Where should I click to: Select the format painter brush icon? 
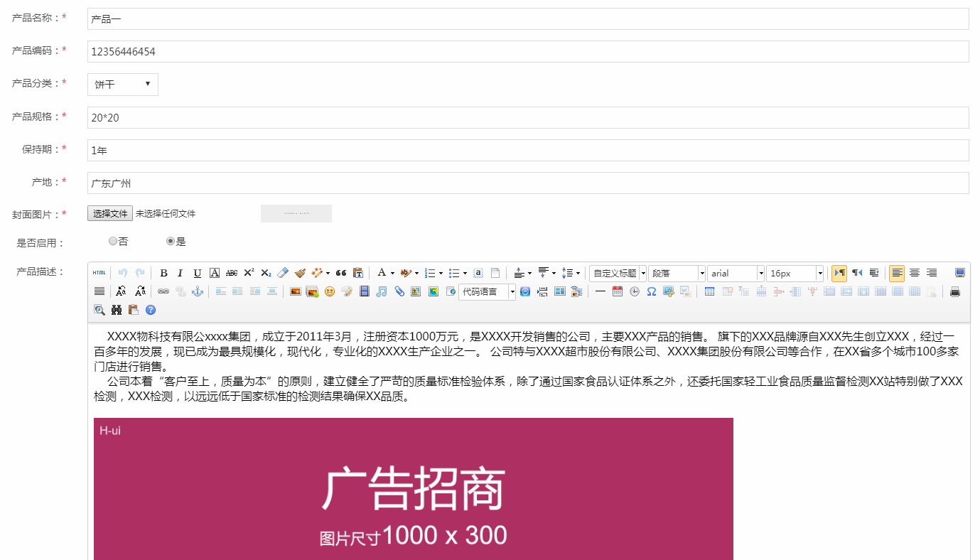pos(300,273)
